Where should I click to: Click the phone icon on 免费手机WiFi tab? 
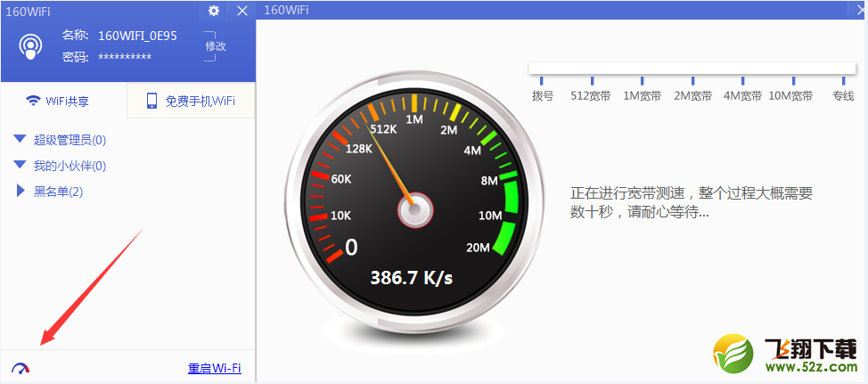[x=151, y=102]
